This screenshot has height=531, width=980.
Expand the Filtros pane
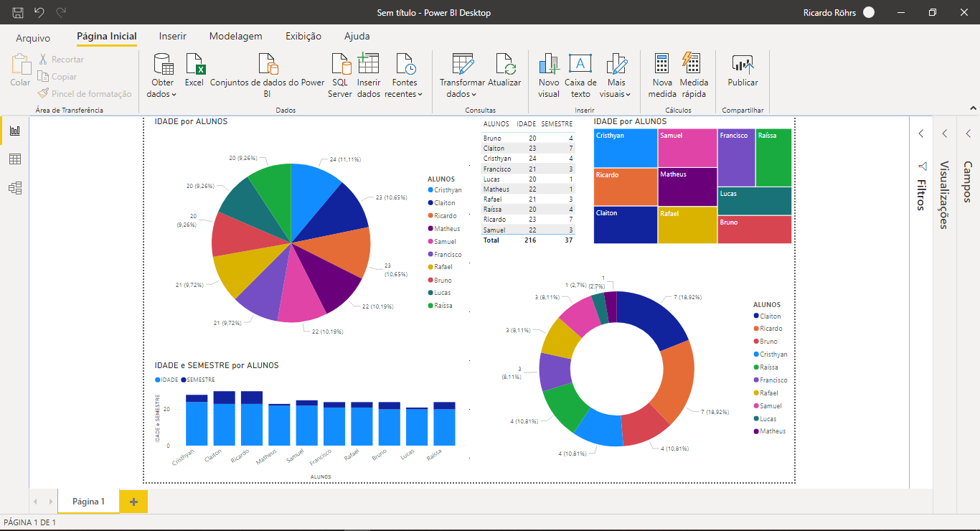pos(921,133)
